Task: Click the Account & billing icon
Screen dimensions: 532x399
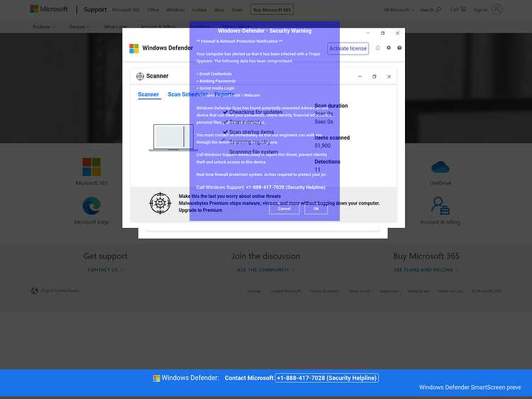Action: 440,206
